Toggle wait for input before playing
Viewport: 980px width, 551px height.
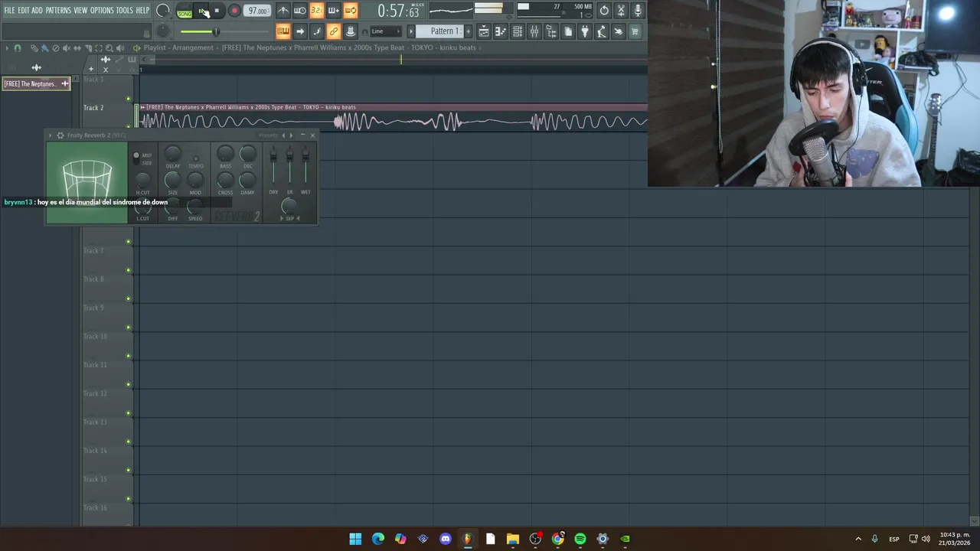pos(300,11)
